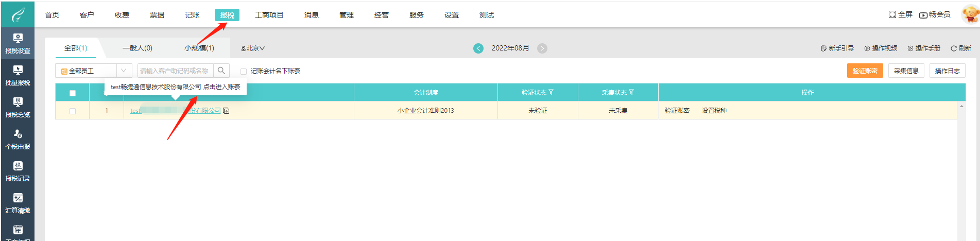Viewport: 980px width, 241px height.
Task: Open the 记账 menu
Action: [192, 15]
